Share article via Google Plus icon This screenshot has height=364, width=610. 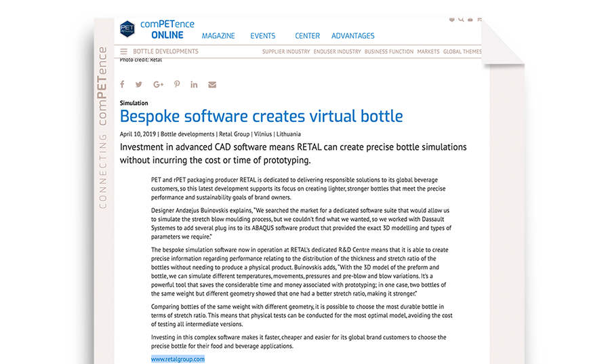coord(158,85)
